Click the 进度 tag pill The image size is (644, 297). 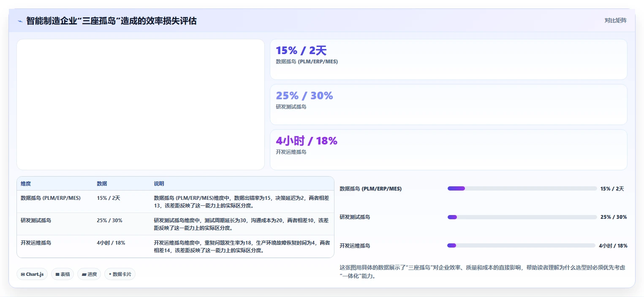(89, 274)
